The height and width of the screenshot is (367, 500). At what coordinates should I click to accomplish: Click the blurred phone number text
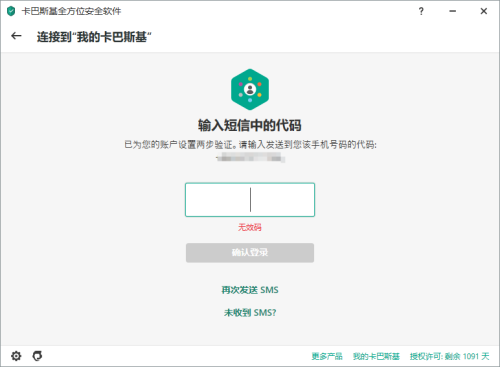[x=250, y=157]
